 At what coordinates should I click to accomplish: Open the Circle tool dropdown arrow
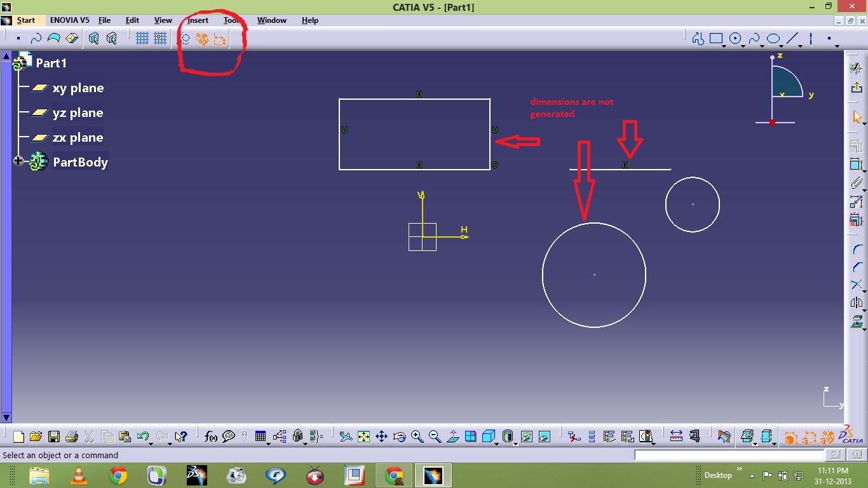743,45
